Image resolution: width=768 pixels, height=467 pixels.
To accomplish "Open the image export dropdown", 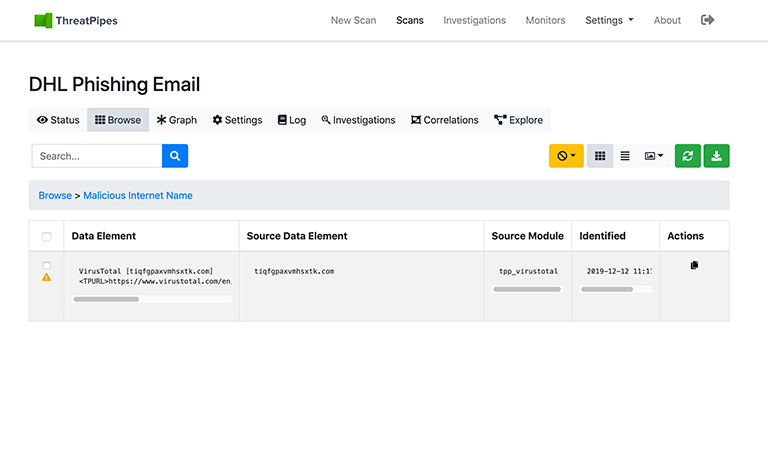I will click(654, 156).
